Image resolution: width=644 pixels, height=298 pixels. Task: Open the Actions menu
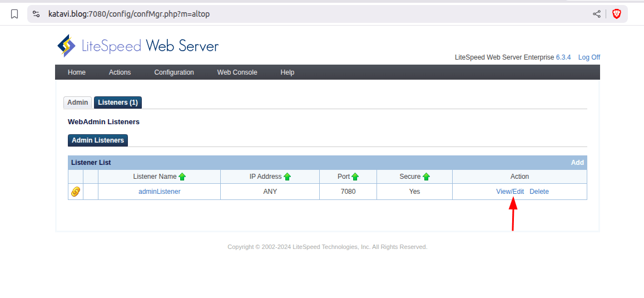click(120, 72)
